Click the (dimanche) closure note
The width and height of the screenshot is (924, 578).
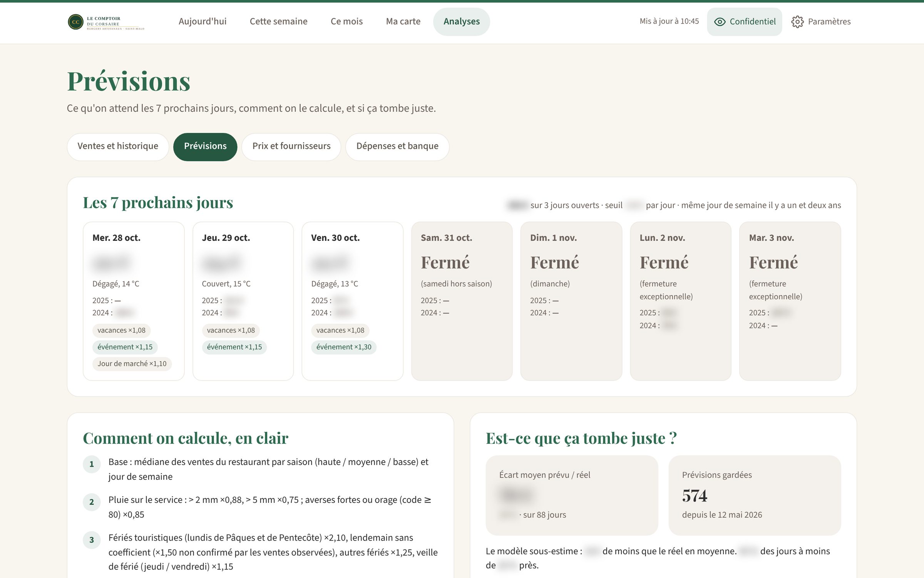(x=550, y=284)
